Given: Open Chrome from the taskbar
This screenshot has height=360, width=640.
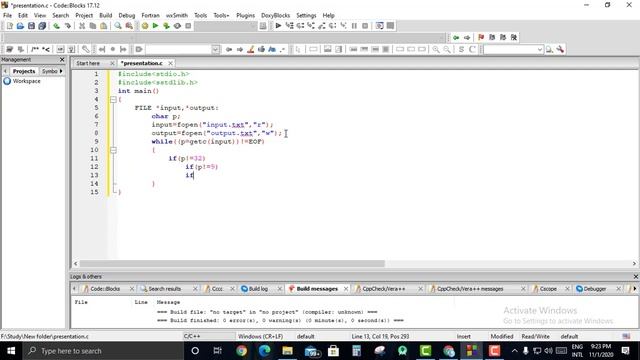Looking at the screenshot, I should (241, 351).
